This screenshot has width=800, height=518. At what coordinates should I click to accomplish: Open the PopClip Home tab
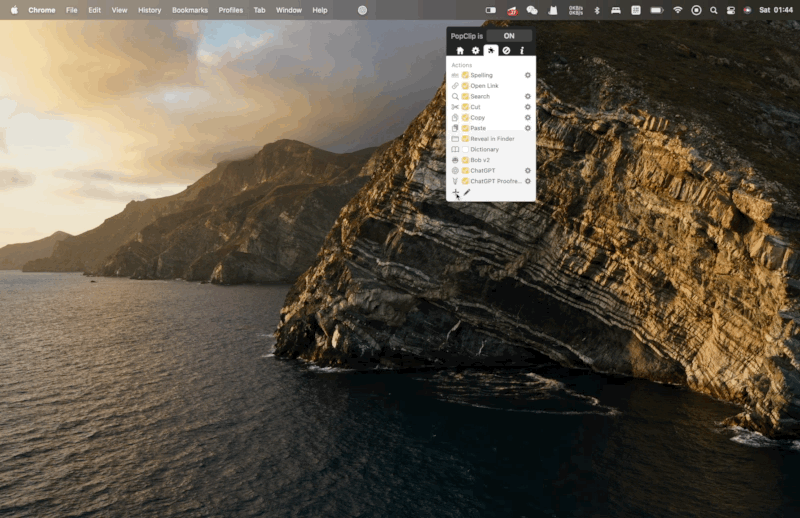460,50
